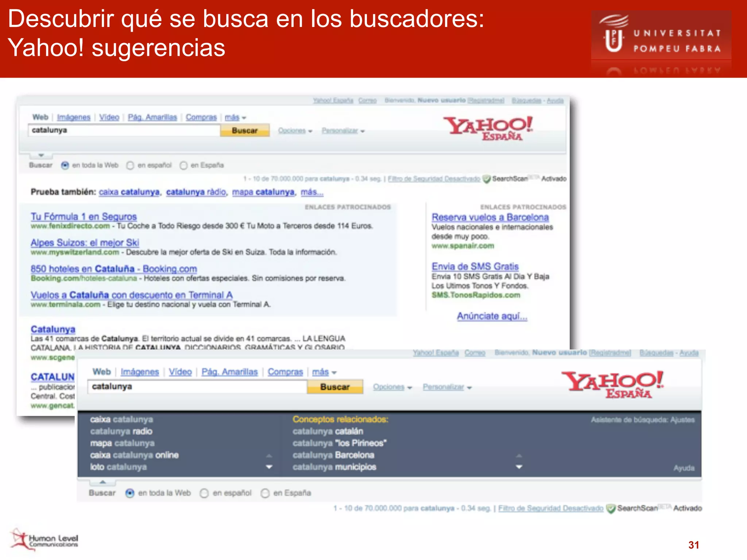Viewport: 747px width, 560px height.
Task: Select 'catalunya municipios' related concept
Action: coord(334,467)
